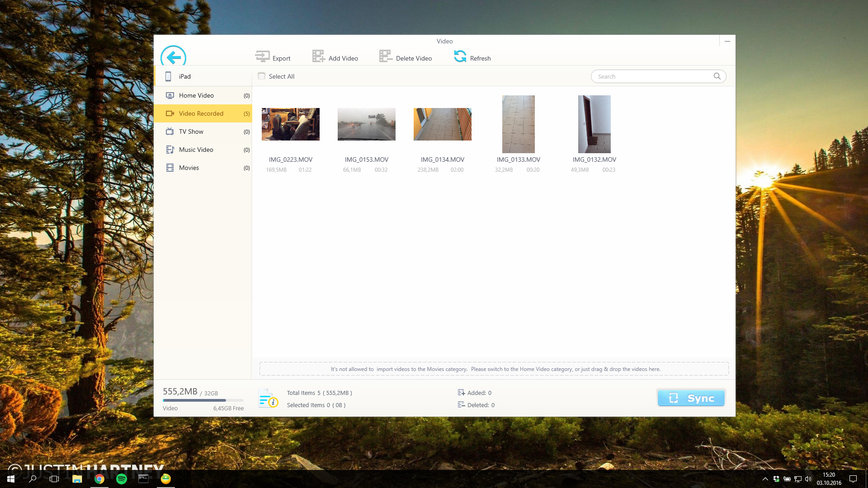Viewport: 868px width, 488px height.
Task: Click the blue back arrow button
Action: pos(173,57)
